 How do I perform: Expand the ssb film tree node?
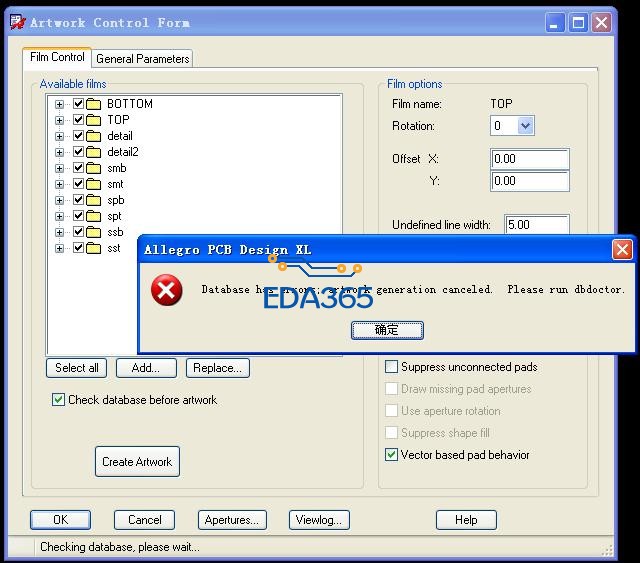coord(60,233)
